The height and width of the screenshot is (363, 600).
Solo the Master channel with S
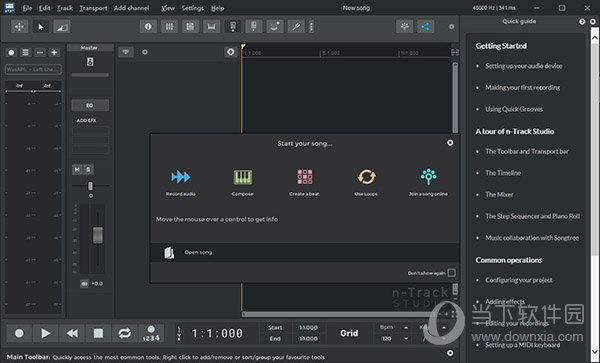tap(88, 169)
